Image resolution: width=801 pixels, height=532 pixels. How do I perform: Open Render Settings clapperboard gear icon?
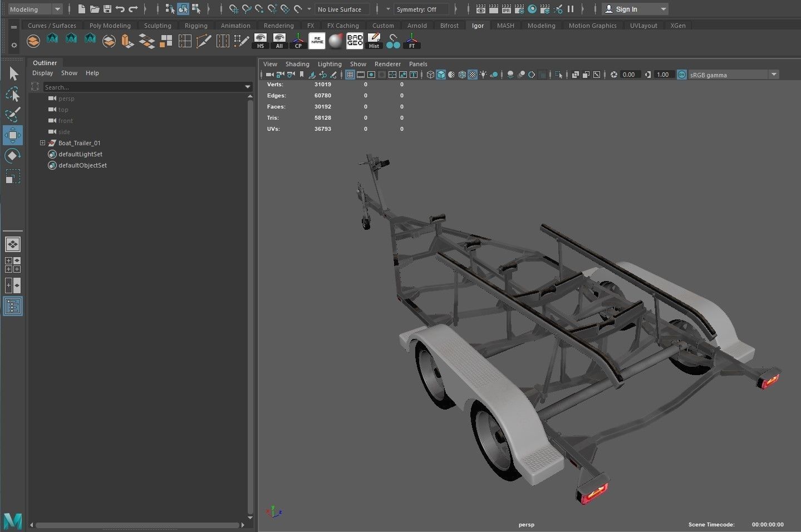[x=519, y=9]
